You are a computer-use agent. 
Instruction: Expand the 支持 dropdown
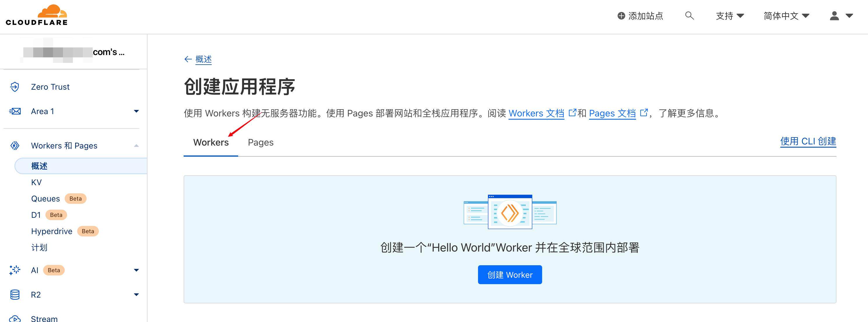pos(730,15)
